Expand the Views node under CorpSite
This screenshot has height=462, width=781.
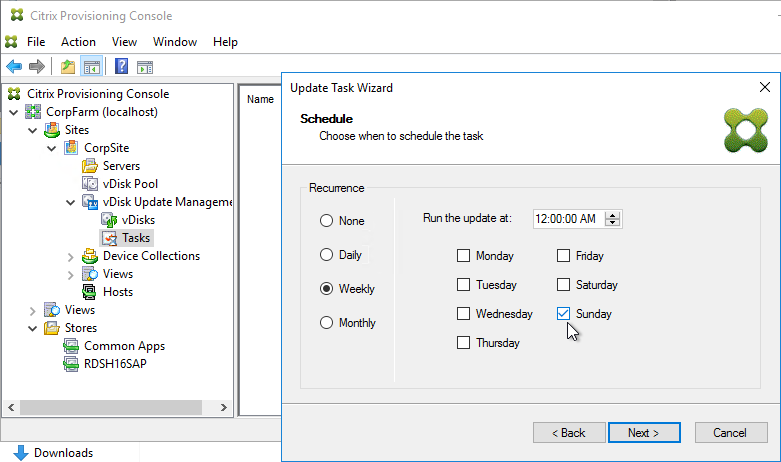tap(70, 275)
